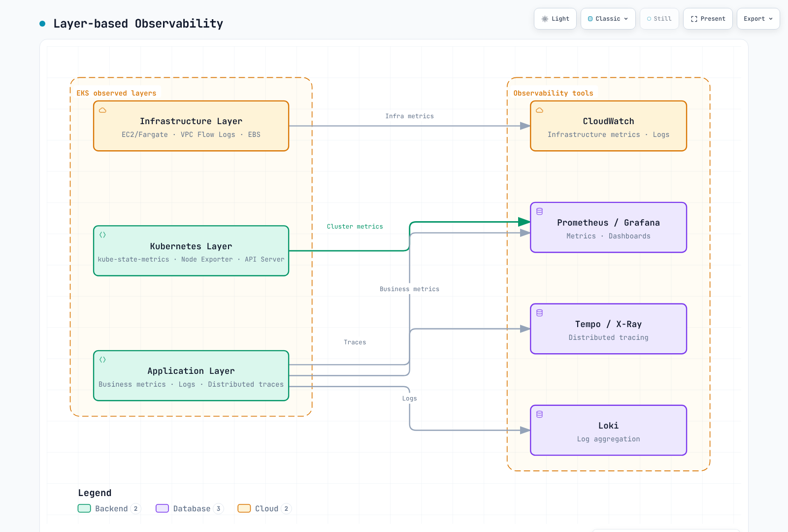Select the Kubernetes Layer node title
The image size is (788, 532).
[191, 246]
